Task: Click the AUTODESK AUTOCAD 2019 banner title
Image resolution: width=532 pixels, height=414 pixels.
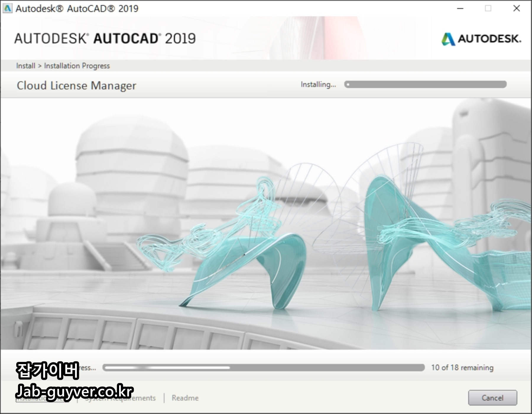Action: pos(105,39)
